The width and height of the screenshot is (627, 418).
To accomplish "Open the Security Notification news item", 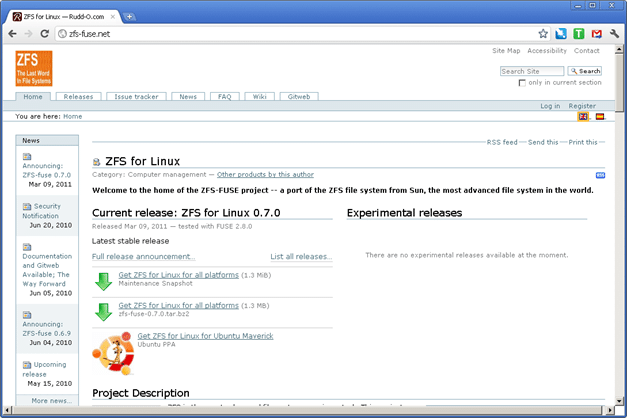I will tap(42, 211).
